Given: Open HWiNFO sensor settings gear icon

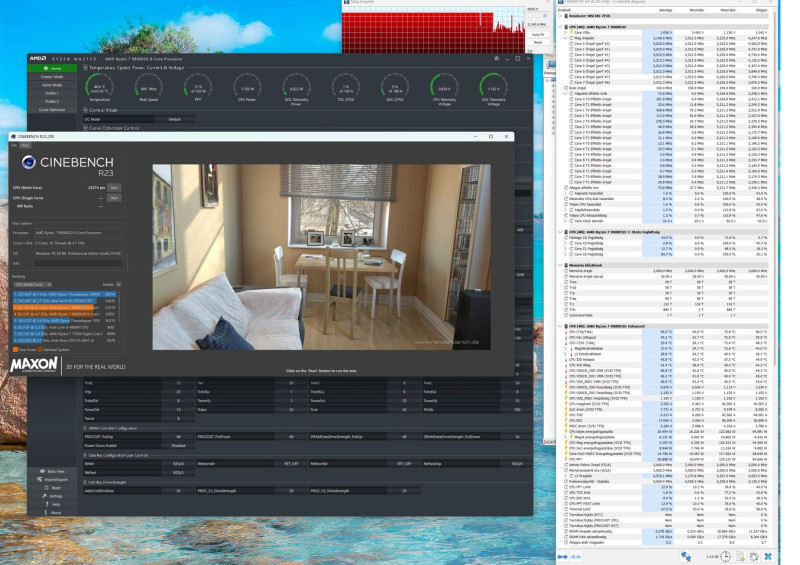Looking at the screenshot, I should pyautogui.click(x=755, y=556).
